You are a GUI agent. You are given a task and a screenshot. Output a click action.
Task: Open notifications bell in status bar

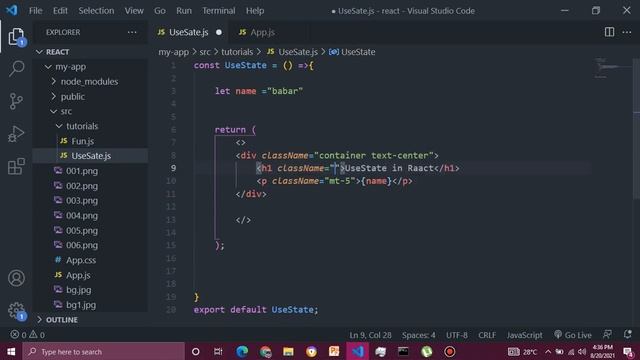coord(628,334)
